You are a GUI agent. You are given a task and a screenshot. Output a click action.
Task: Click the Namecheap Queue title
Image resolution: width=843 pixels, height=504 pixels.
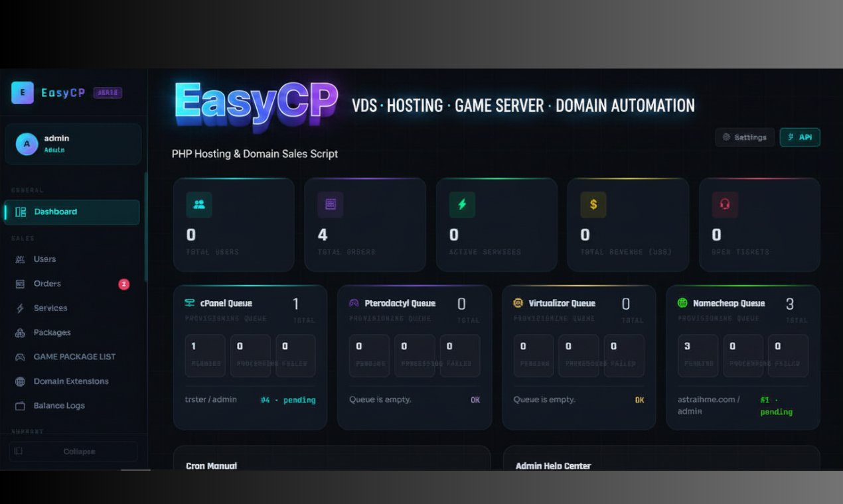tap(729, 304)
